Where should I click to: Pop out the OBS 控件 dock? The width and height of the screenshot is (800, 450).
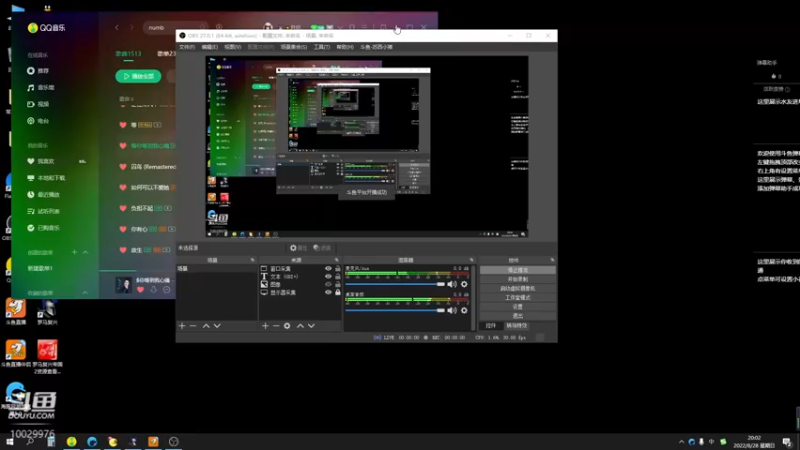[553, 260]
